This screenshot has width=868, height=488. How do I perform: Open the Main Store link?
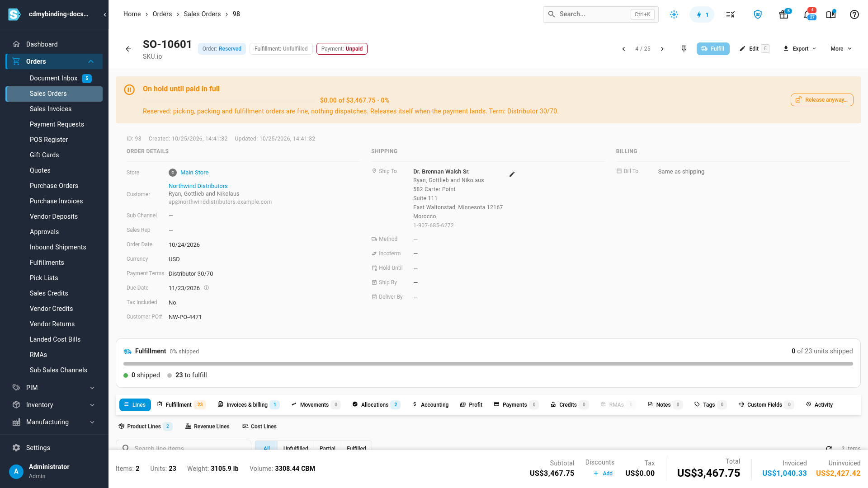click(x=194, y=173)
